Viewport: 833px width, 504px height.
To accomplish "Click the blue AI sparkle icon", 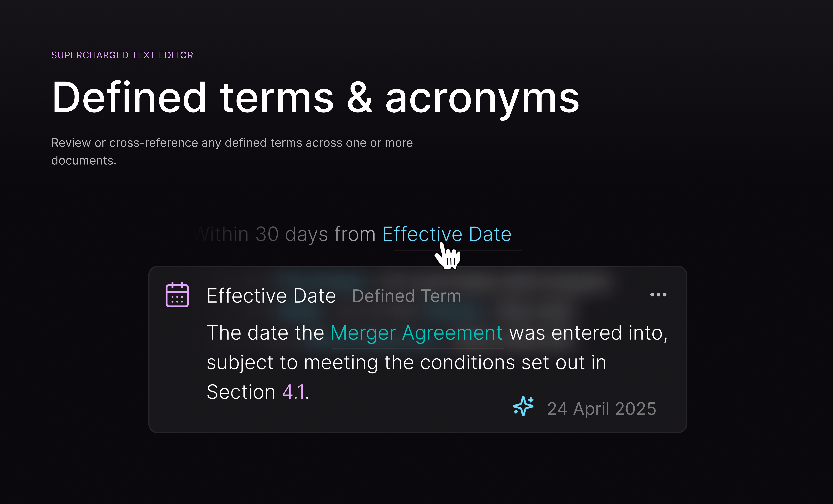I will [x=523, y=406].
